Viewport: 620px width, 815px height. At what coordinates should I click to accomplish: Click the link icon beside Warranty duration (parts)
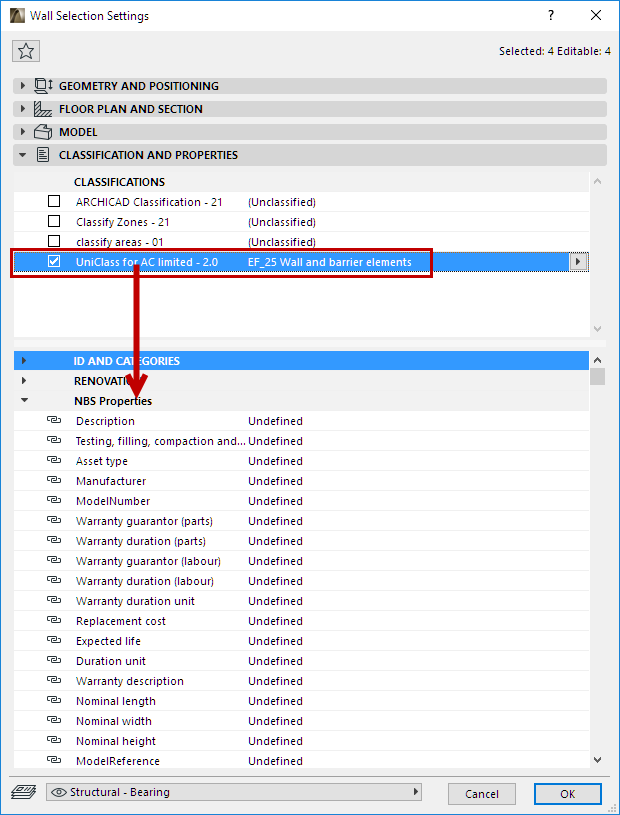54,541
